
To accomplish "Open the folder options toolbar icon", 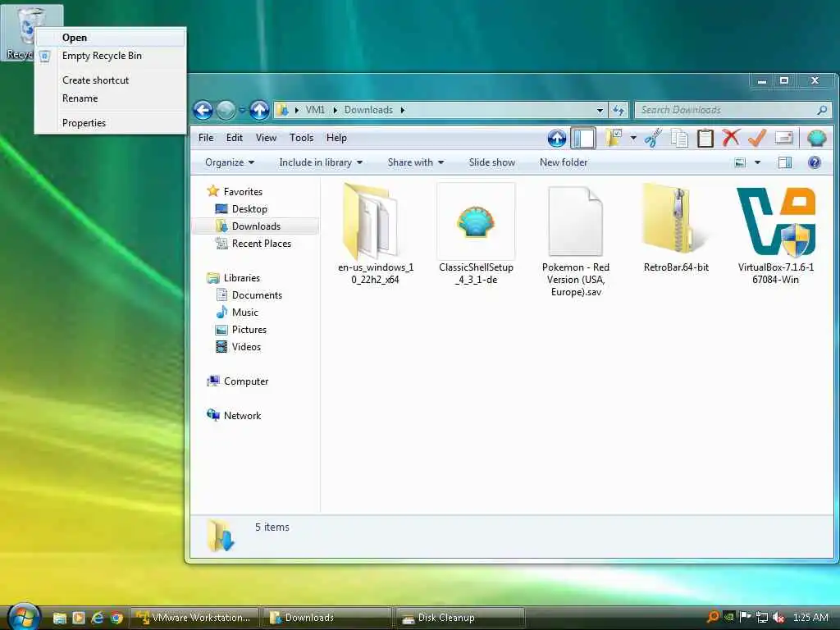I will (x=614, y=138).
